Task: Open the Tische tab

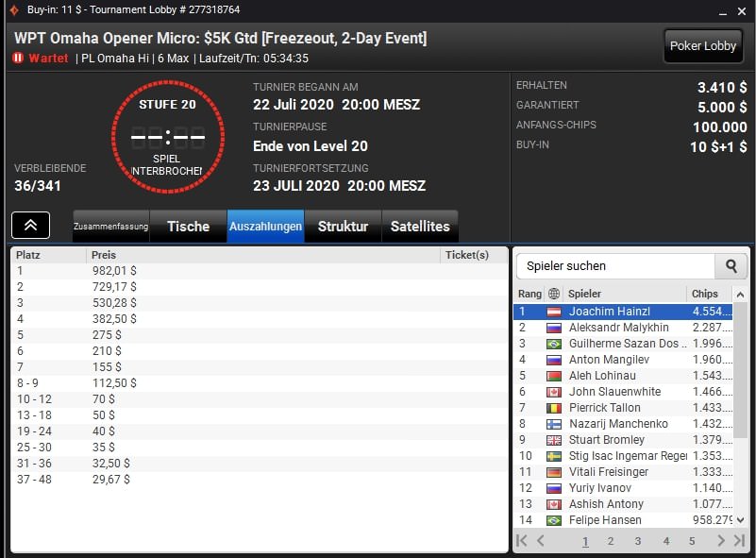Action: click(189, 226)
